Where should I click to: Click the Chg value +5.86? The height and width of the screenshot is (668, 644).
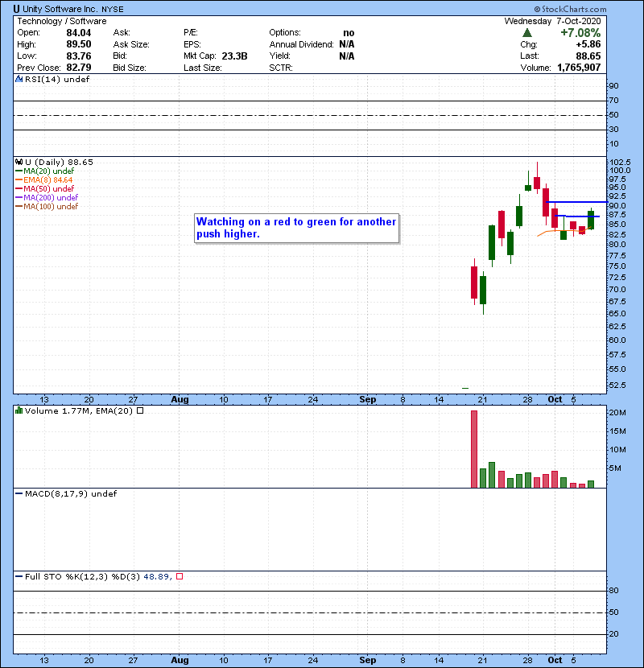click(x=588, y=44)
